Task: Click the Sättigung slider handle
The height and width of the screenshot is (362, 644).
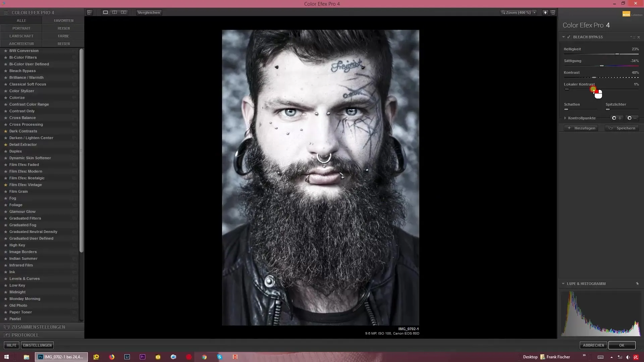Action: (602, 66)
